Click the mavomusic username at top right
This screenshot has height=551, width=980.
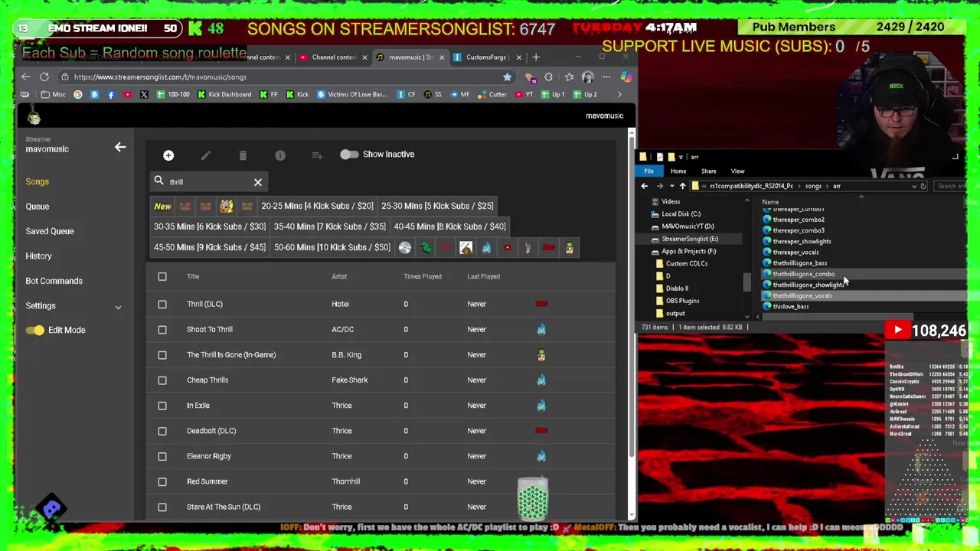(x=604, y=116)
